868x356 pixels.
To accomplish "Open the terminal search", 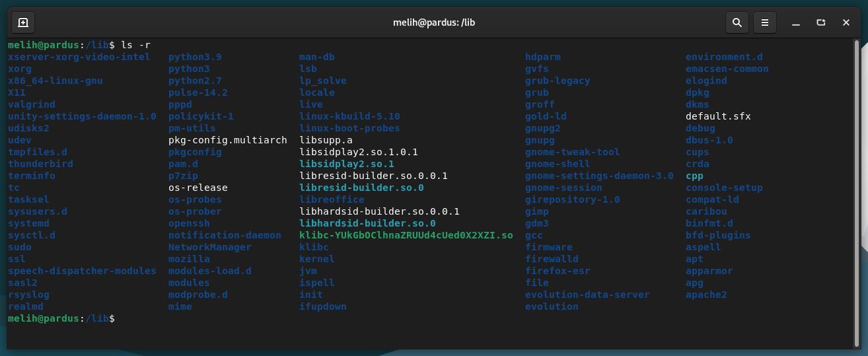I will (x=737, y=22).
